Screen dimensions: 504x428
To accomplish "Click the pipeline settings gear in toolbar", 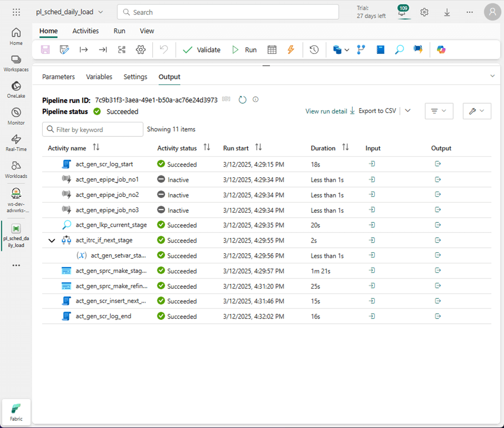I will pos(141,50).
